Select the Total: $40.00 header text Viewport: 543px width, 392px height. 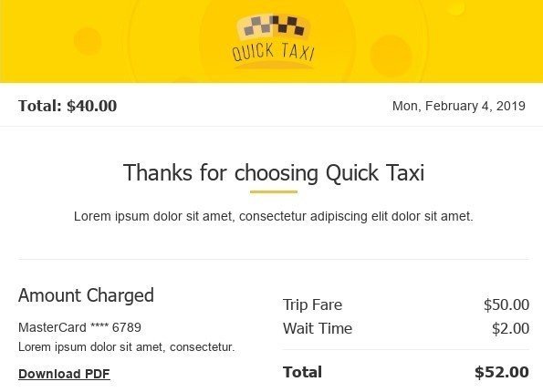pyautogui.click(x=68, y=106)
